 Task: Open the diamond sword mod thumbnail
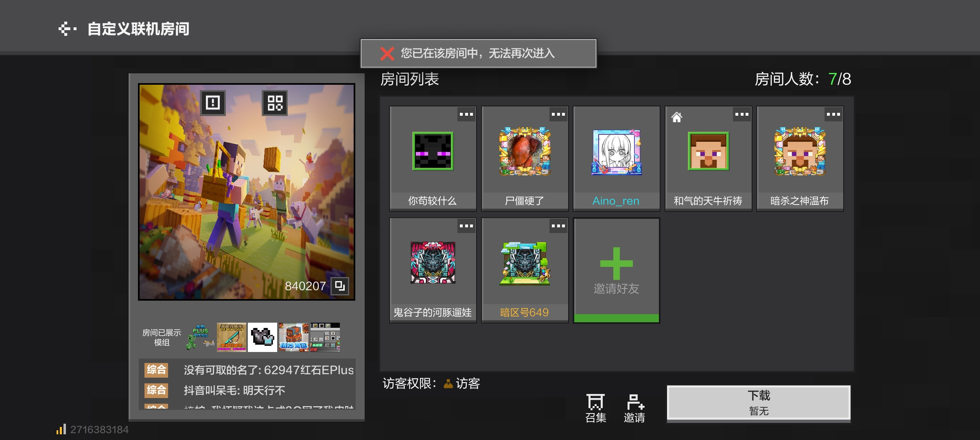[232, 337]
